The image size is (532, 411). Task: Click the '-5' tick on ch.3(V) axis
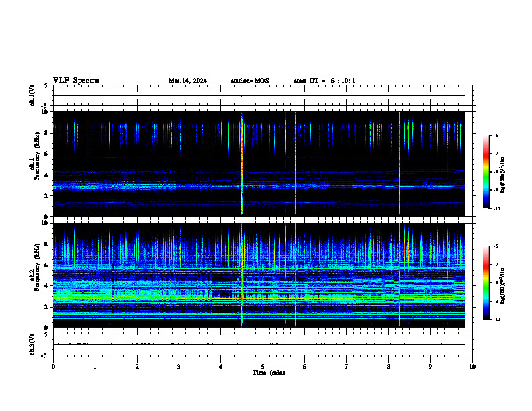click(x=46, y=355)
